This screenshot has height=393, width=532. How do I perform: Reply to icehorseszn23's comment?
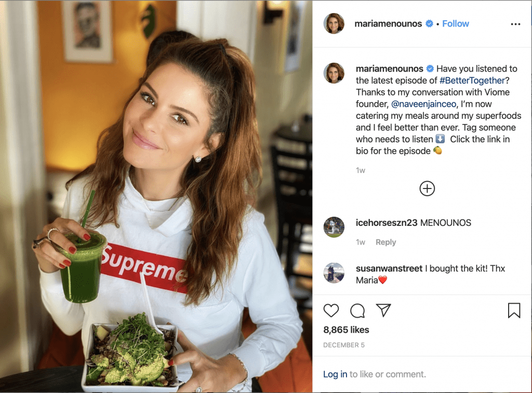(385, 242)
